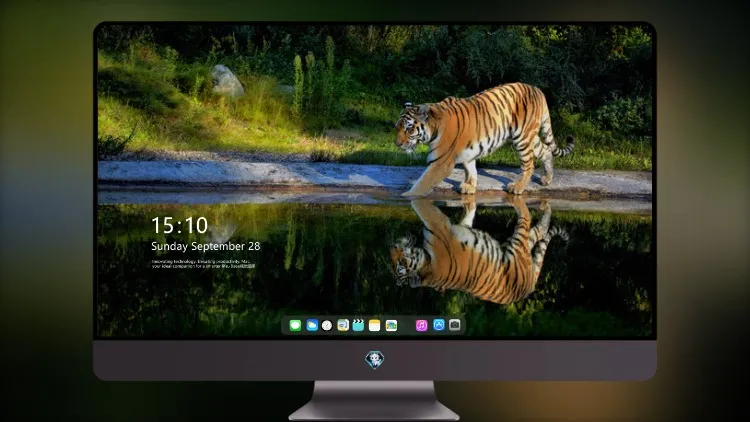This screenshot has width=750, height=422.
Task: Click the small tagline under the date
Action: coord(203,264)
